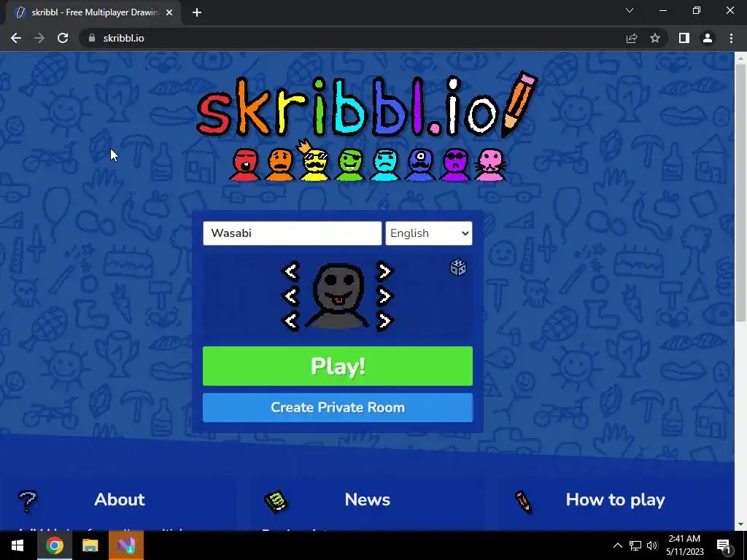Toggle the browser side panel icon

pos(684,38)
